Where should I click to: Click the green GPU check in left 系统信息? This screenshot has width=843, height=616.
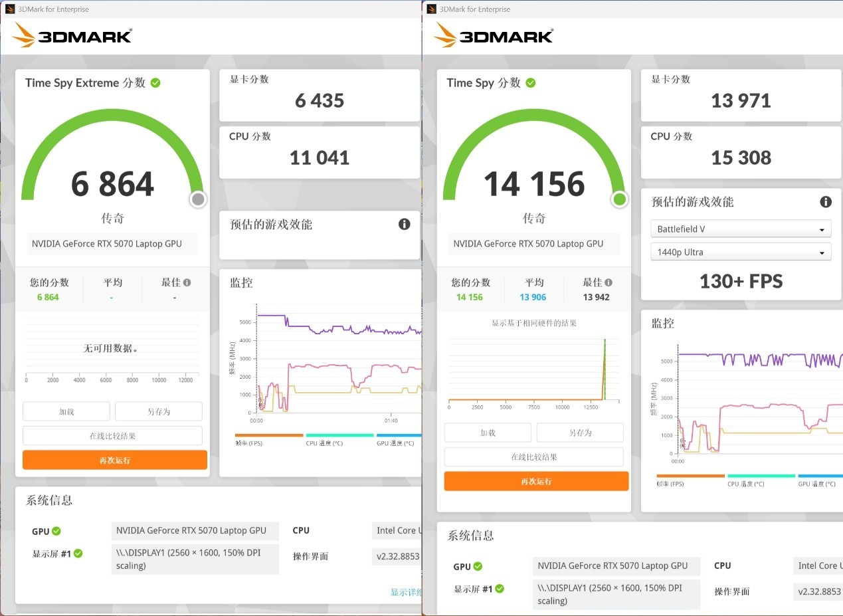[x=56, y=531]
